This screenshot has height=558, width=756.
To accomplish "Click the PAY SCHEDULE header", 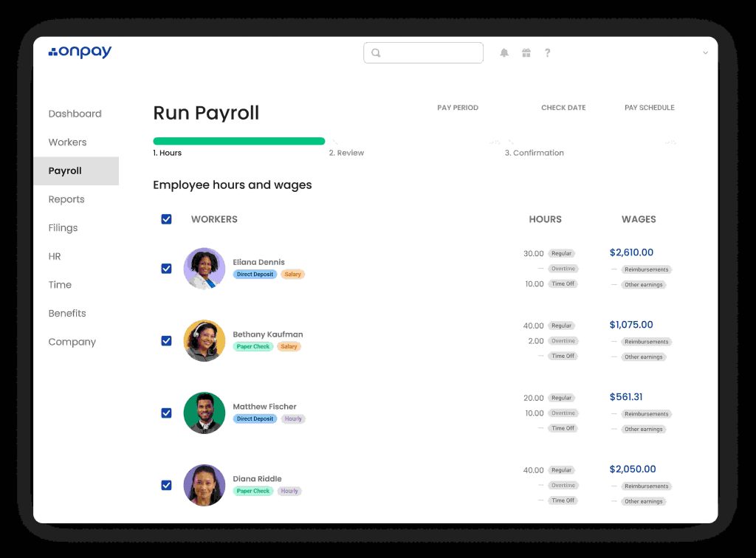I will click(x=650, y=108).
